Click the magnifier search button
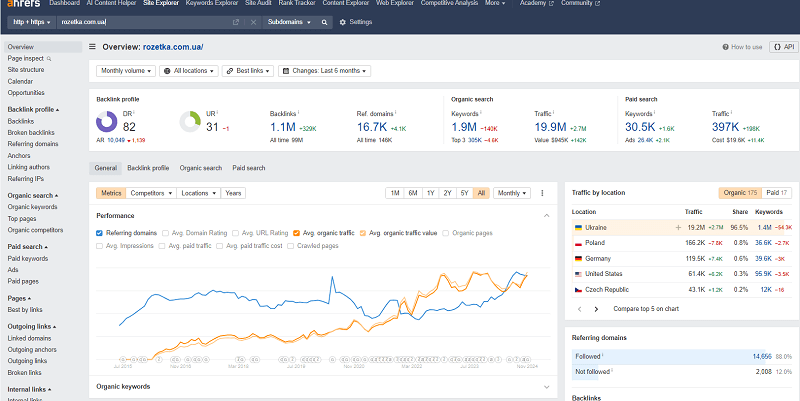 324,22
